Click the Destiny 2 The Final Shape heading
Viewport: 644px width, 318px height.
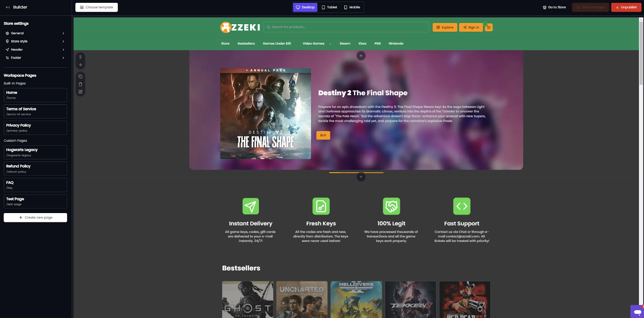(x=363, y=93)
